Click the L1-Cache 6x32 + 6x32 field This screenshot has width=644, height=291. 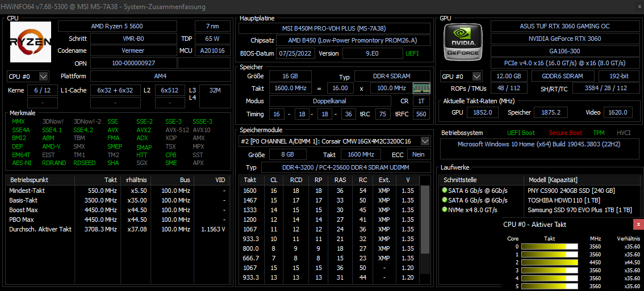(115, 90)
